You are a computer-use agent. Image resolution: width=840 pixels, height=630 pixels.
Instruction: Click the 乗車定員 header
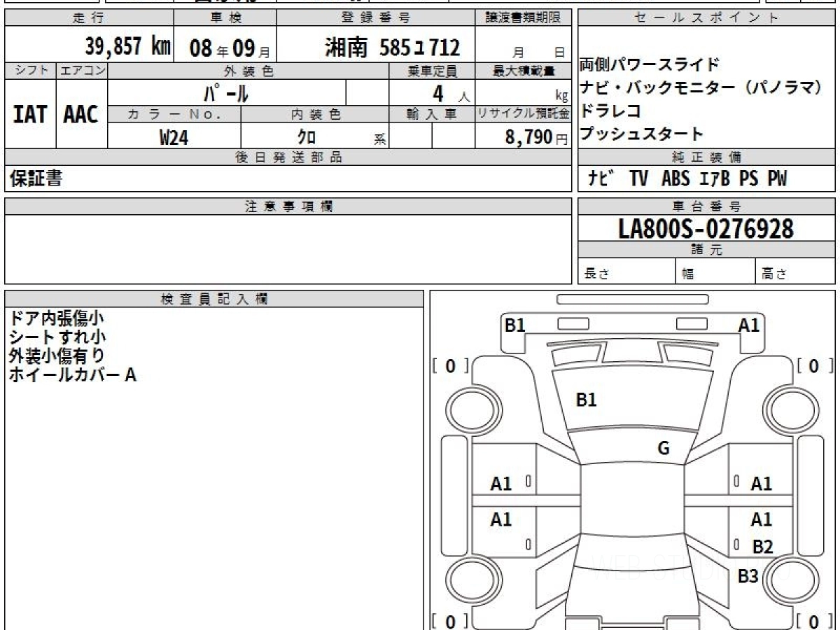[x=432, y=71]
